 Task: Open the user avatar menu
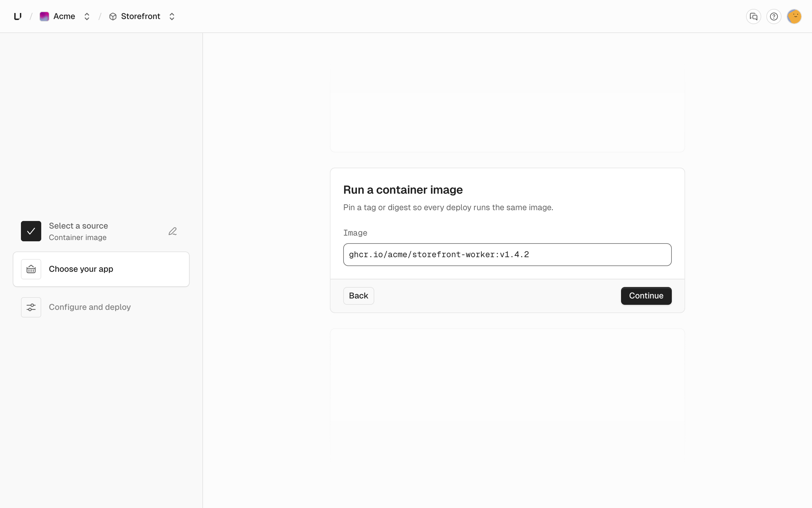(794, 16)
